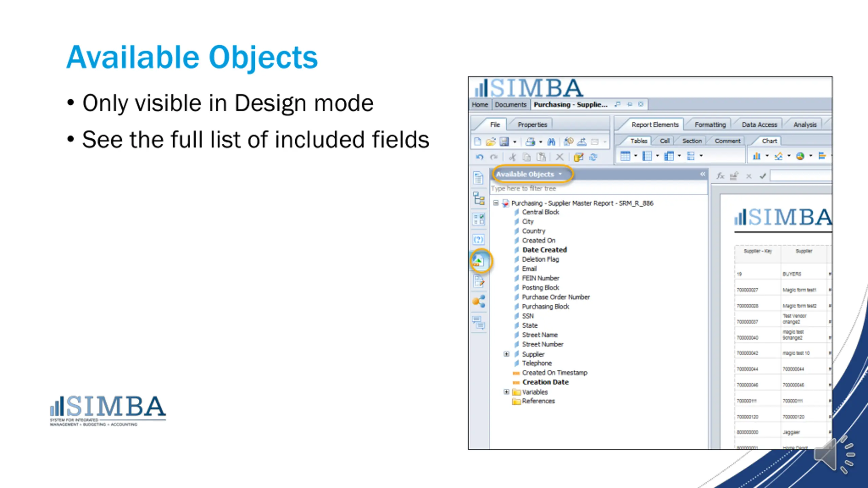The height and width of the screenshot is (488, 868).
Task: Select the Cell sub-tab
Action: click(x=665, y=141)
